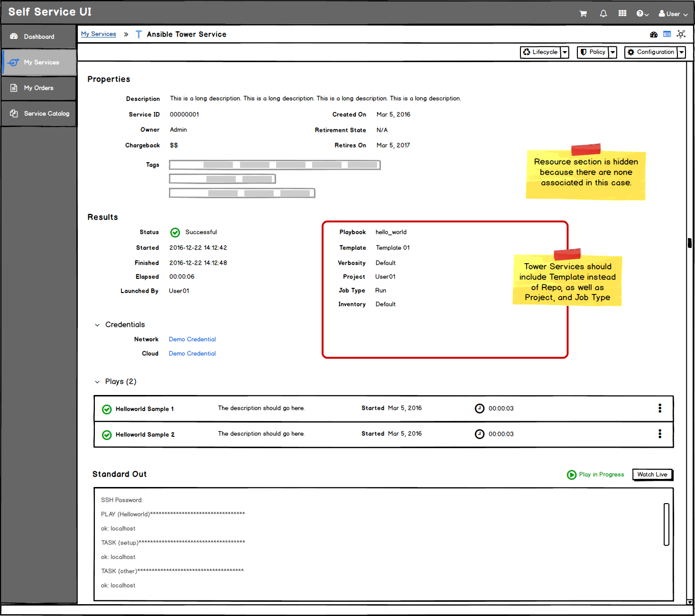This screenshot has width=695, height=616.
Task: Collapse the Plays (2) section
Action: pyautogui.click(x=97, y=382)
